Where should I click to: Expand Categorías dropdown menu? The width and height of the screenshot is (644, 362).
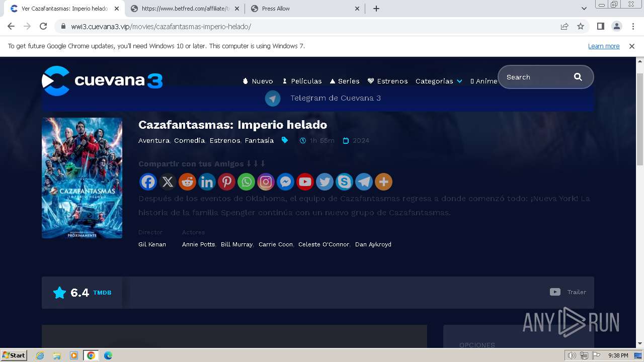click(439, 81)
